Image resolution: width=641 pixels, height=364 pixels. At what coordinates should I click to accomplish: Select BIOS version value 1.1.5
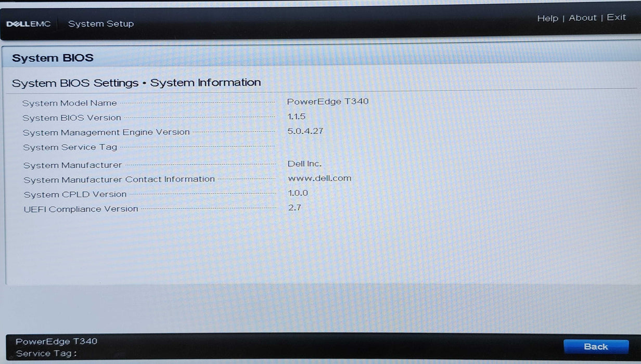coord(297,116)
